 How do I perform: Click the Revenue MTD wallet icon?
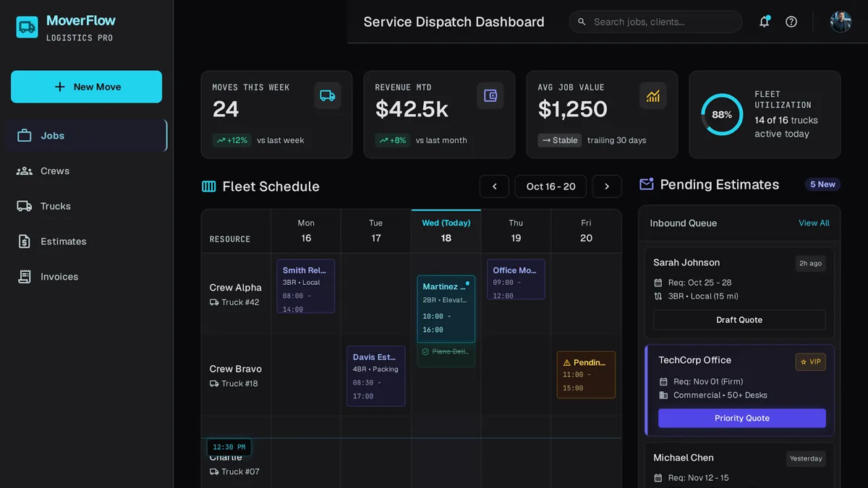click(x=490, y=95)
